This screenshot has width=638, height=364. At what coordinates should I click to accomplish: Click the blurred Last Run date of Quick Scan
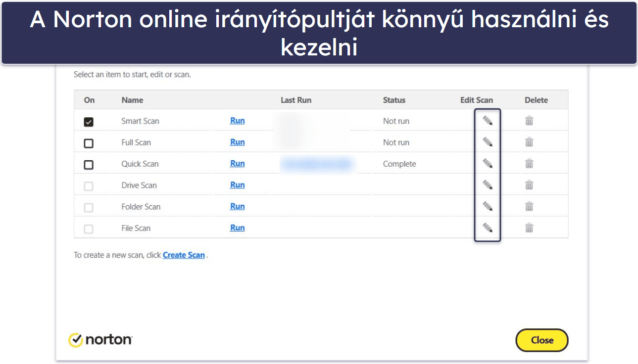coord(318,164)
